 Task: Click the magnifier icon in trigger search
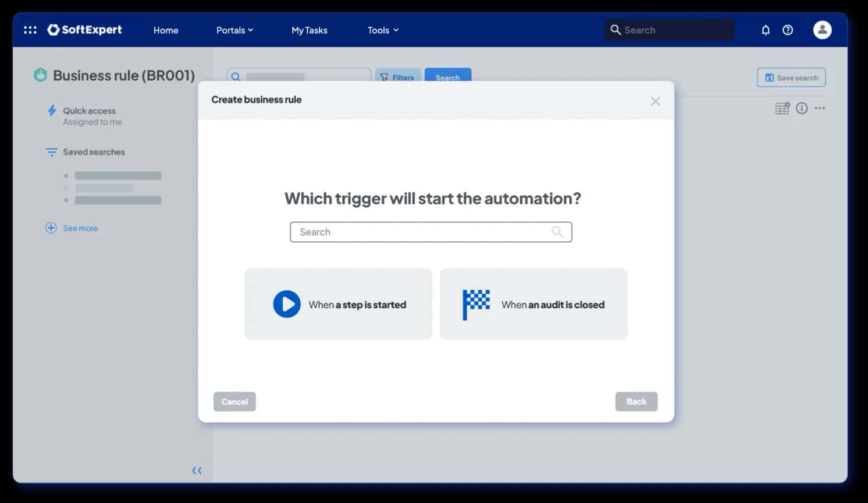558,232
